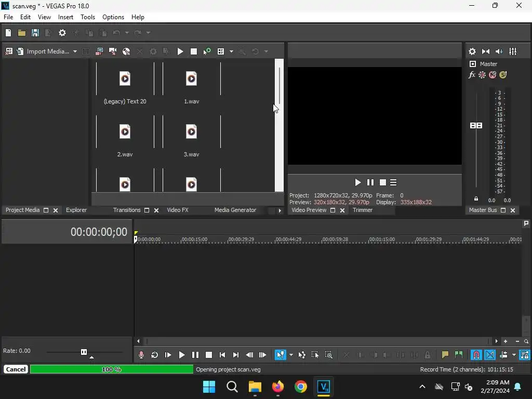Screen dimensions: 532x399
Task: Click Cancel button in status bar
Action: tap(16, 369)
